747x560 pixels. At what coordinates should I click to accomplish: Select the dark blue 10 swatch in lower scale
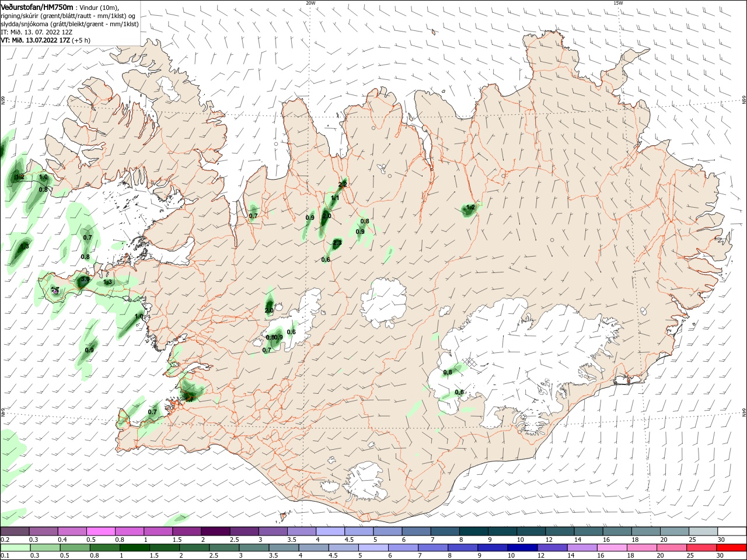pos(522,548)
